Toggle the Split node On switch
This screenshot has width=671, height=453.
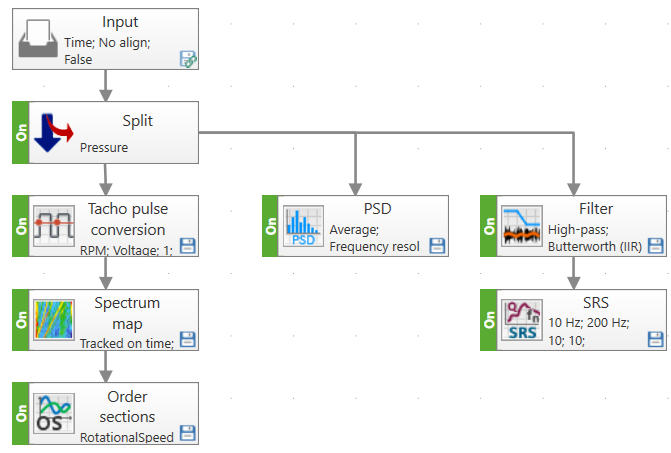click(x=20, y=132)
